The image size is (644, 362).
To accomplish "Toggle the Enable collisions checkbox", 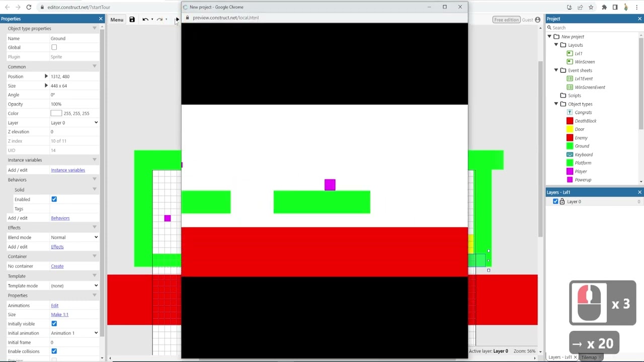I will 54,351.
